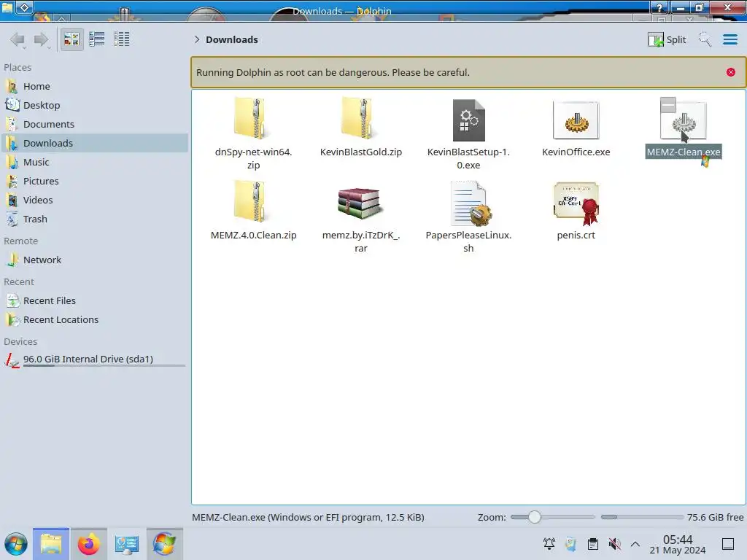
Task: Open Home in Places
Action: click(94, 86)
